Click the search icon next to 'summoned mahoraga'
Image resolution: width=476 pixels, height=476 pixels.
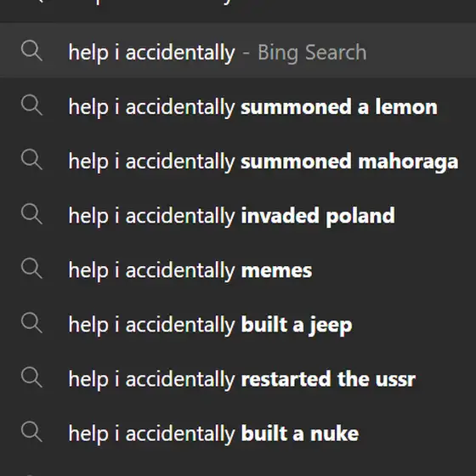coord(31,160)
